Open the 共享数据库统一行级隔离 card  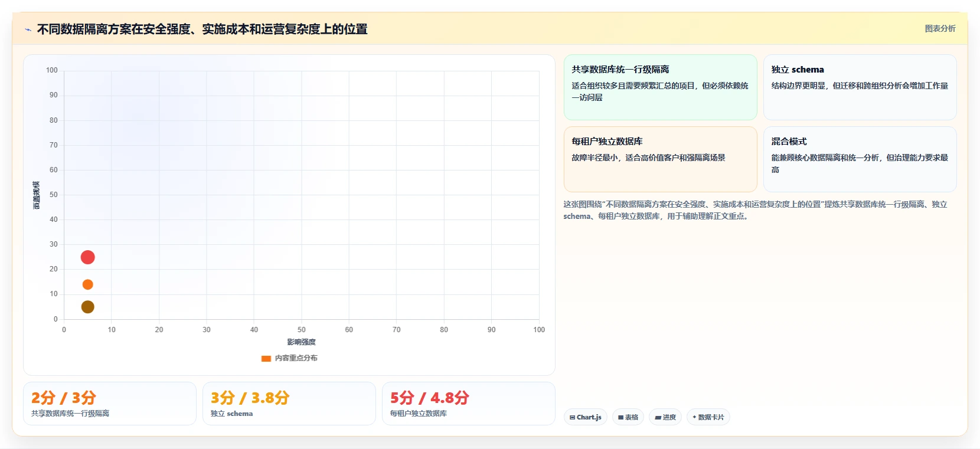point(661,87)
